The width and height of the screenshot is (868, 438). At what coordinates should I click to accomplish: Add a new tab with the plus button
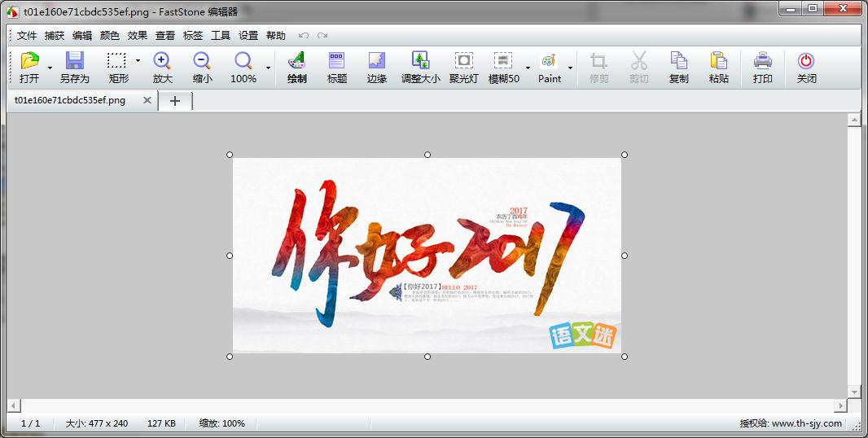click(175, 100)
